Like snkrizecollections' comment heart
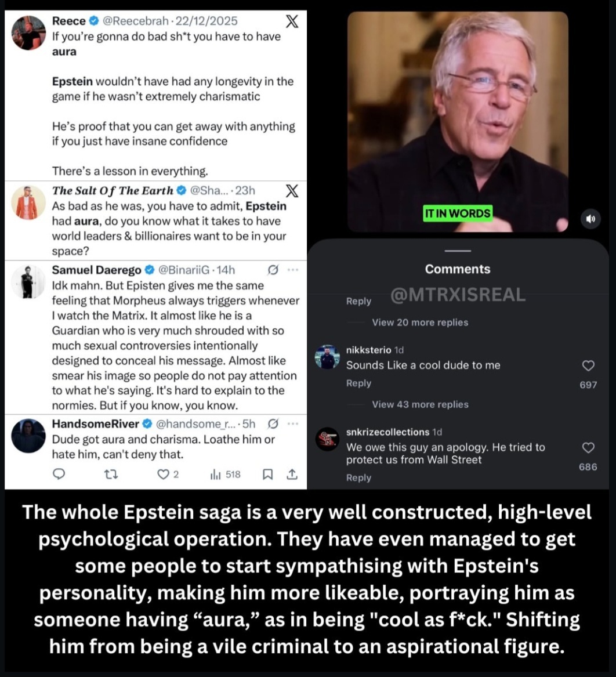Image resolution: width=616 pixels, height=677 pixels. [588, 448]
